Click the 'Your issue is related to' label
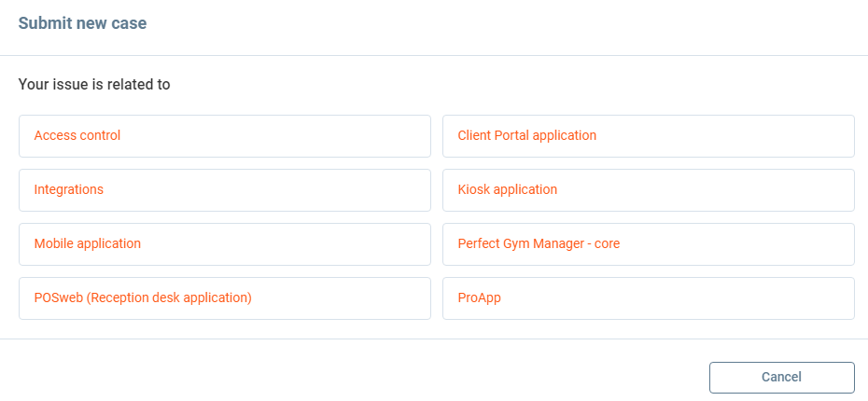The image size is (868, 401). [x=94, y=85]
